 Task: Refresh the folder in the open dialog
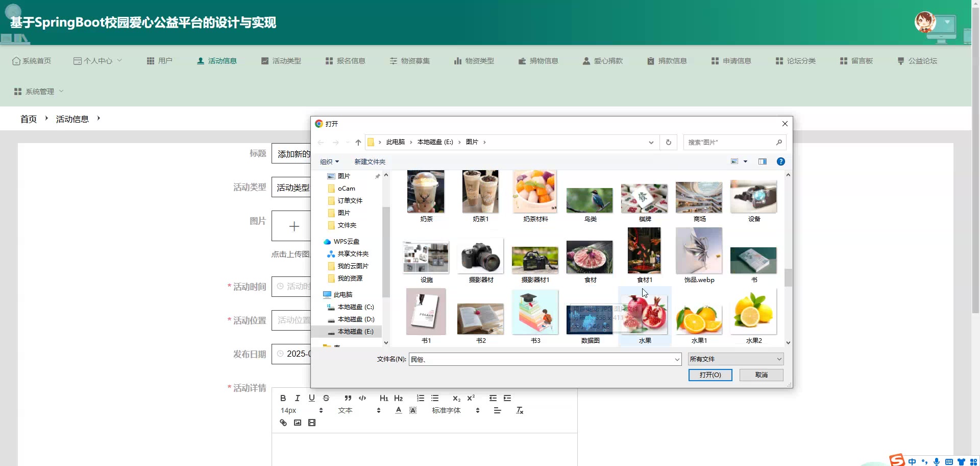tap(668, 142)
